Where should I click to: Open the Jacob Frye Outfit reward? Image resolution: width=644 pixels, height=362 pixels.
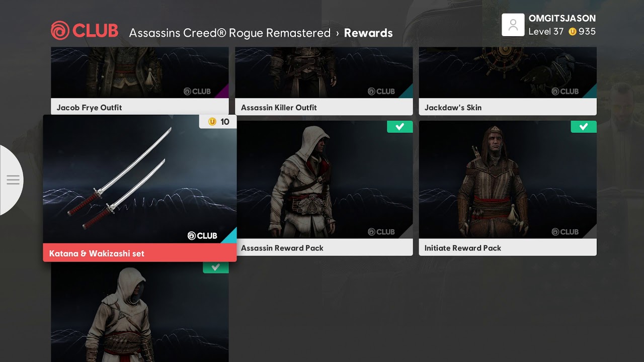coord(140,81)
